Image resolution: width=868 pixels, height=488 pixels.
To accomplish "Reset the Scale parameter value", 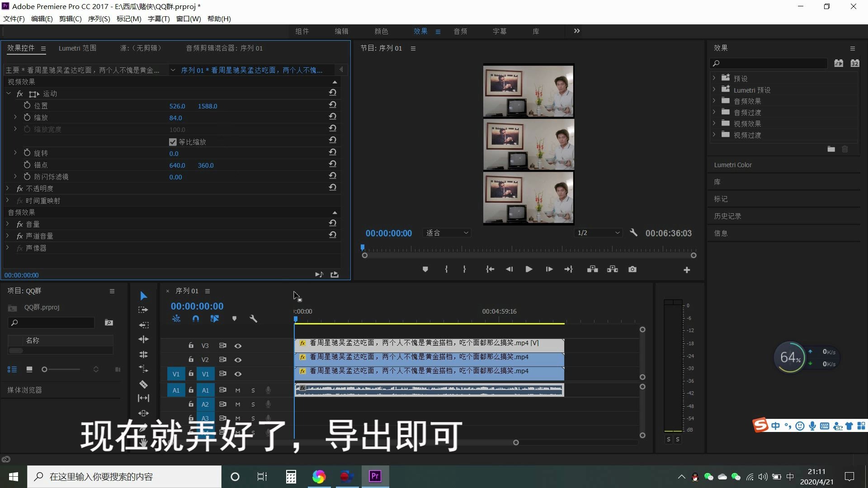I will tap(333, 116).
